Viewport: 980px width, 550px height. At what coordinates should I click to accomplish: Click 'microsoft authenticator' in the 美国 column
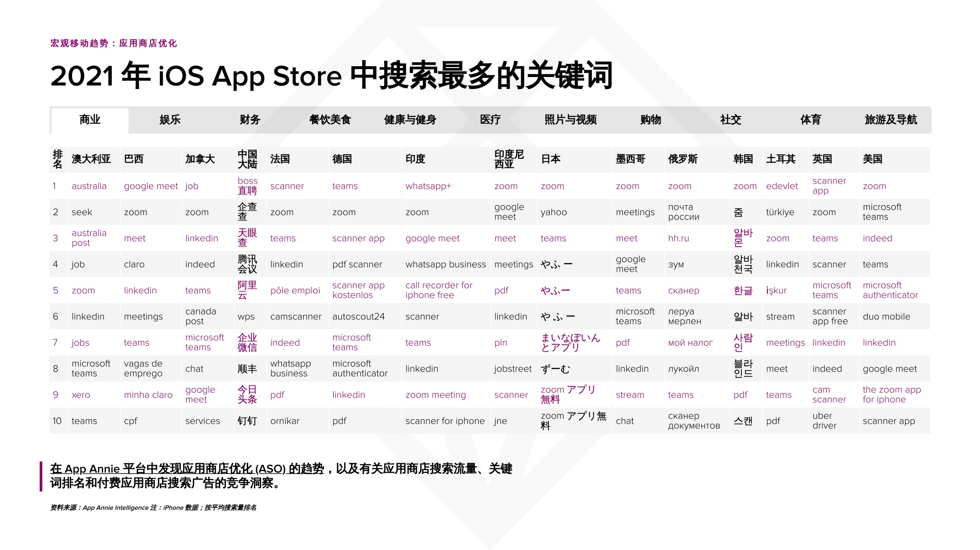tap(890, 290)
